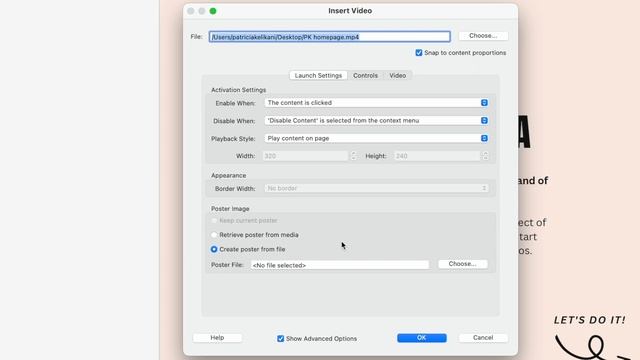
Task: Select Keep current poster option
Action: tap(214, 220)
